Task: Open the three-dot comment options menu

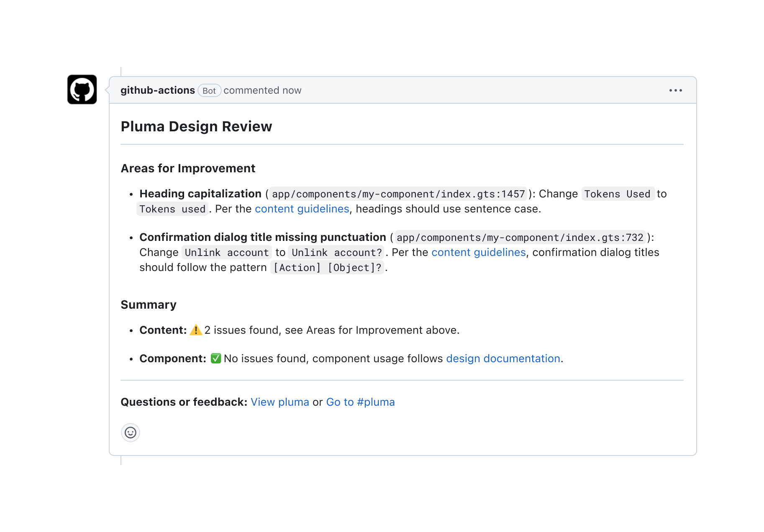Action: pos(675,90)
